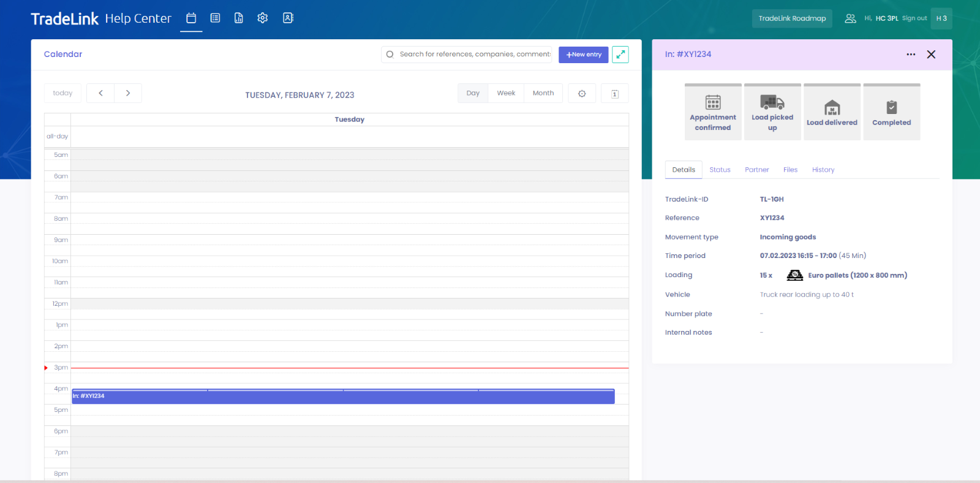Click the user accounts icon near greeting
980x483 pixels.
[x=850, y=18]
